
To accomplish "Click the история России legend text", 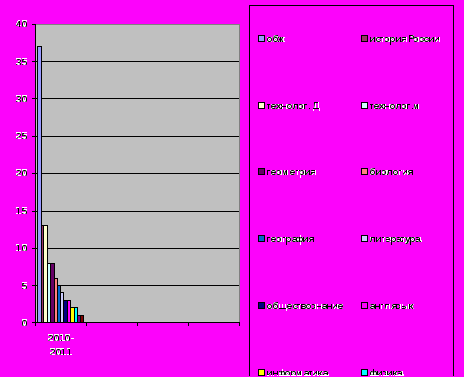I will coord(405,39).
